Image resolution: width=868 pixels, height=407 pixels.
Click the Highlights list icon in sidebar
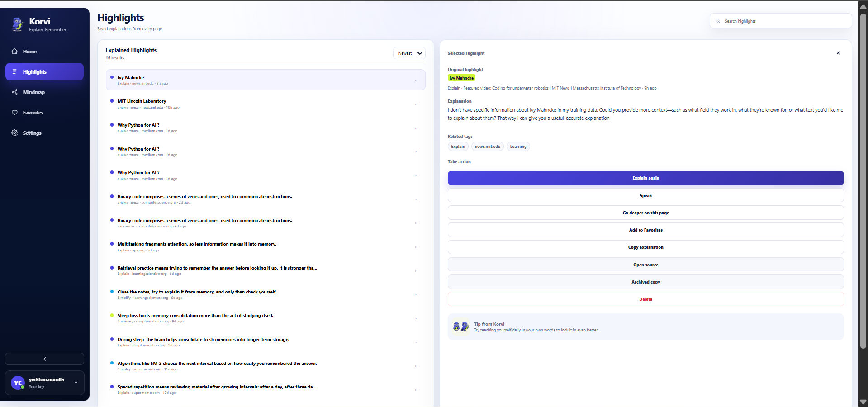click(14, 72)
